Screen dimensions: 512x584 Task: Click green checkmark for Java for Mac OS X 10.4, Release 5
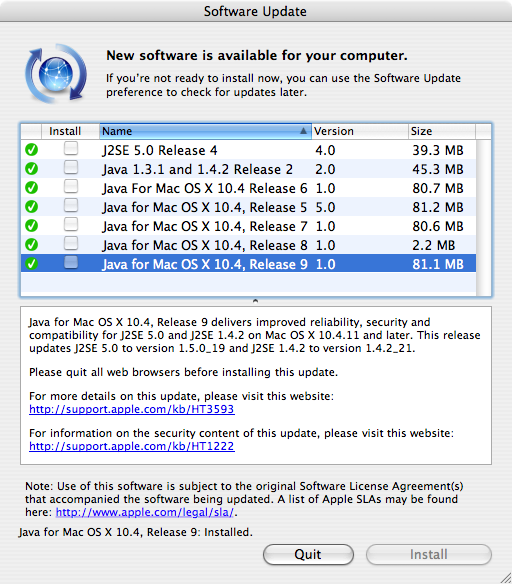point(32,207)
